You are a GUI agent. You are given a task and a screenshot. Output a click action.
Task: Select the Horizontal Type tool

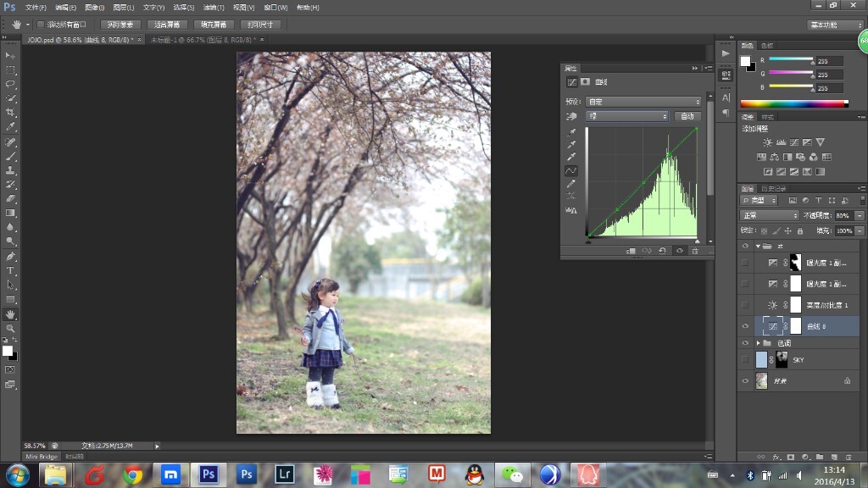click(10, 270)
